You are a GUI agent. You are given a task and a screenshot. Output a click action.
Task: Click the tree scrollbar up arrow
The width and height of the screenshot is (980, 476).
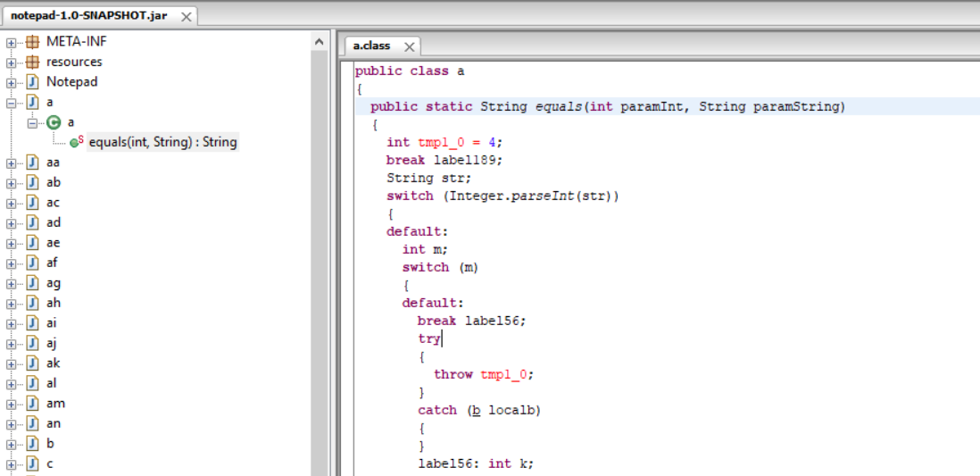coord(319,42)
